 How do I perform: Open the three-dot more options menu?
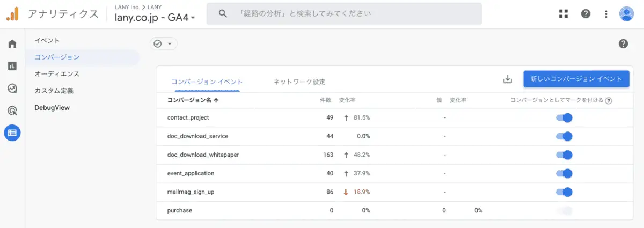pos(606,14)
